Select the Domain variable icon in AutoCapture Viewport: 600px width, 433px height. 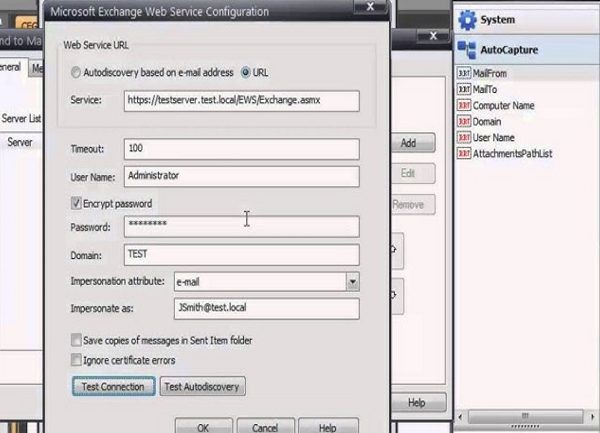click(464, 121)
